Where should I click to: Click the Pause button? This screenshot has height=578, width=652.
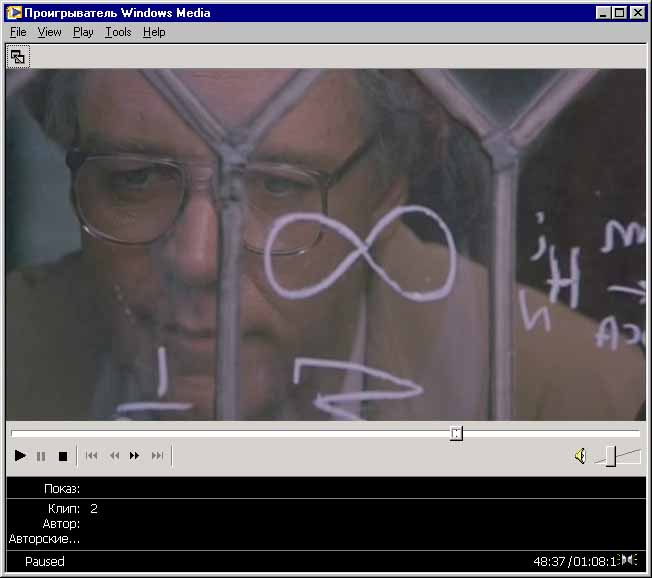[x=41, y=456]
